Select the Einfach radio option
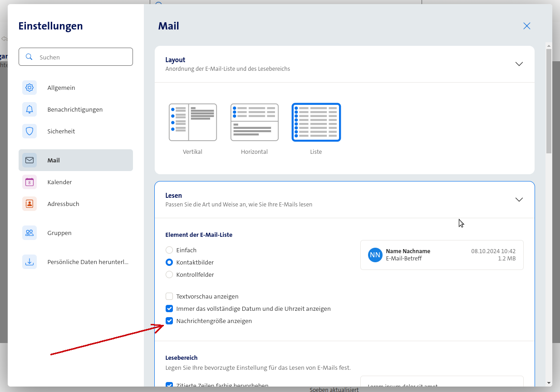Screen dimensions: 560x392 point(169,250)
